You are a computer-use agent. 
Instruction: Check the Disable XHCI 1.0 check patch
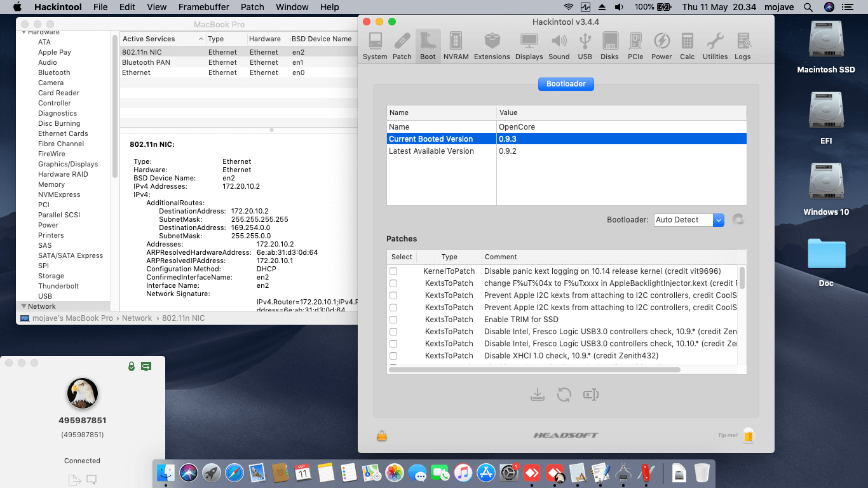393,356
